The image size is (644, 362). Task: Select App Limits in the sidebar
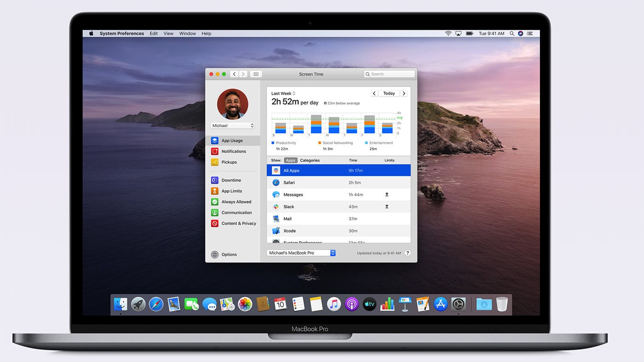231,191
